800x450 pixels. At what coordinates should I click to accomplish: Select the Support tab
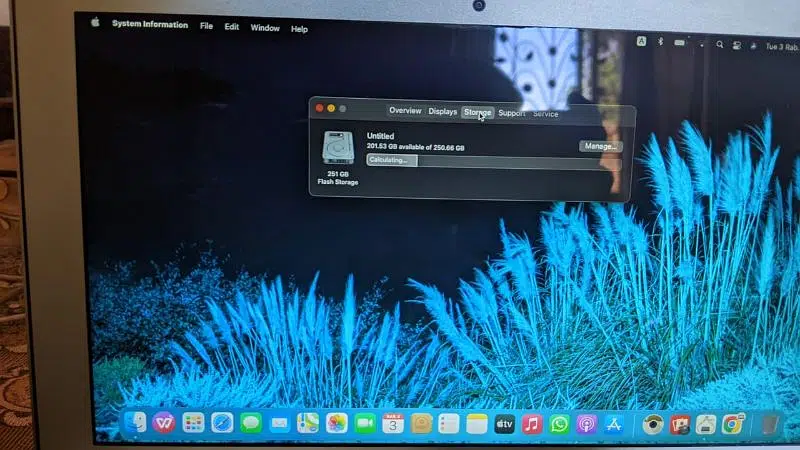click(x=511, y=113)
